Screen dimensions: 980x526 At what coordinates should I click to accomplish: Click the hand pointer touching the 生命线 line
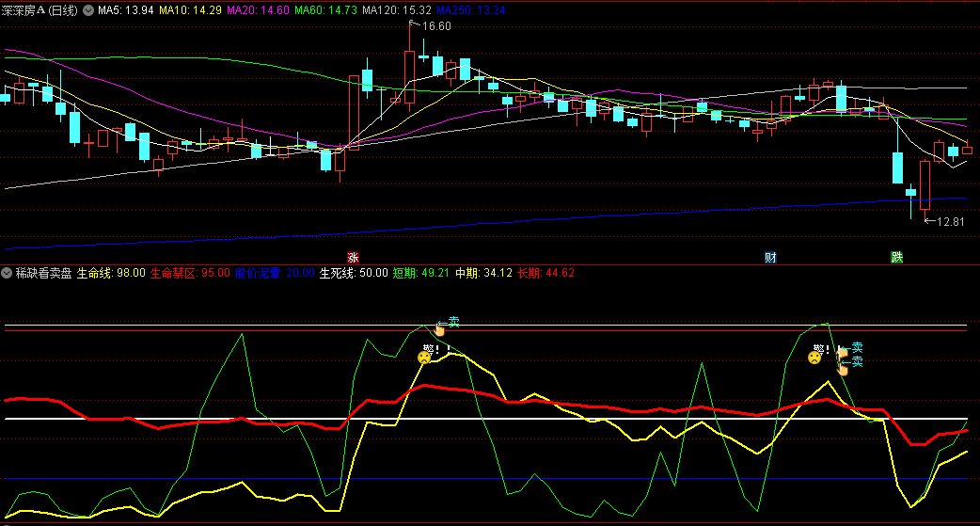(x=439, y=329)
